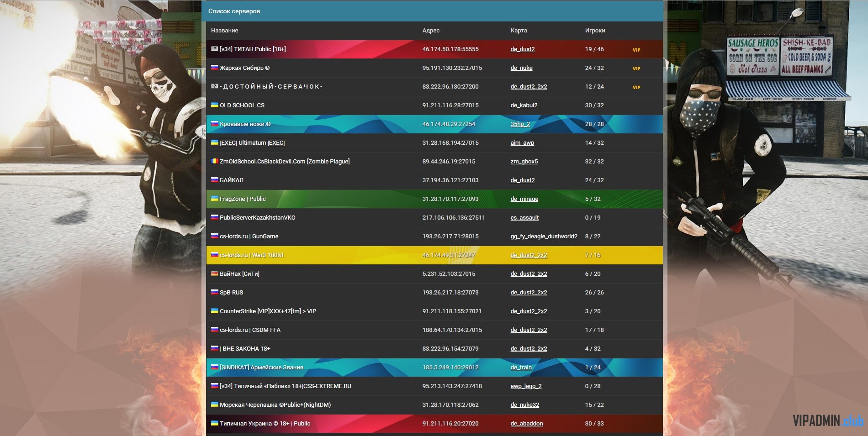868x436 pixels.
Task: Click player count 30 / 33 on Типичная Украина row
Action: (x=594, y=424)
